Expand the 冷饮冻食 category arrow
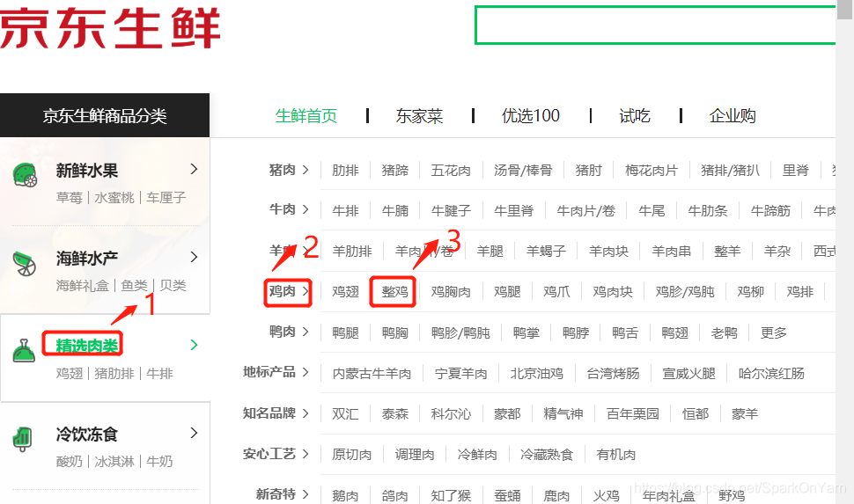This screenshot has height=504, width=854. [x=194, y=433]
